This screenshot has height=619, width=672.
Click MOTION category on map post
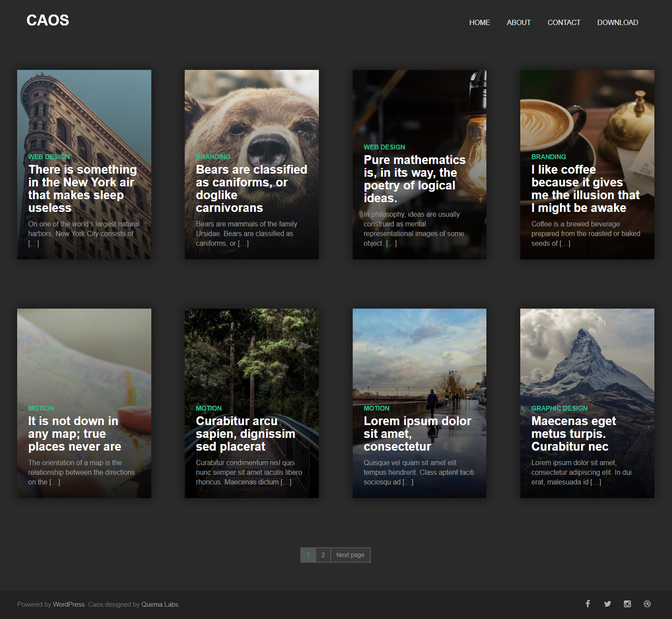tap(41, 408)
